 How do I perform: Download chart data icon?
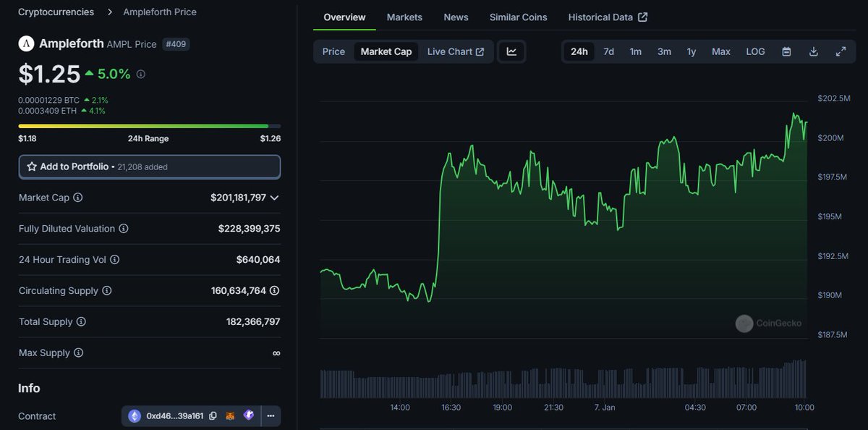[814, 51]
